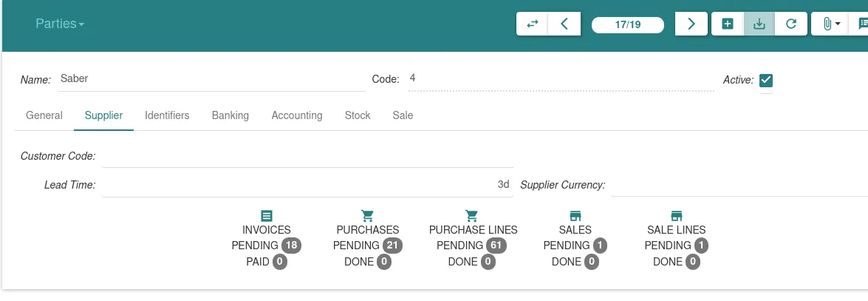
Task: Open the attachment paperclip dropdown
Action: 830,24
